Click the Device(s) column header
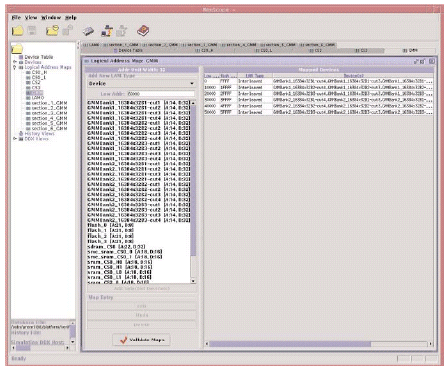The image size is (447, 369). tap(353, 76)
